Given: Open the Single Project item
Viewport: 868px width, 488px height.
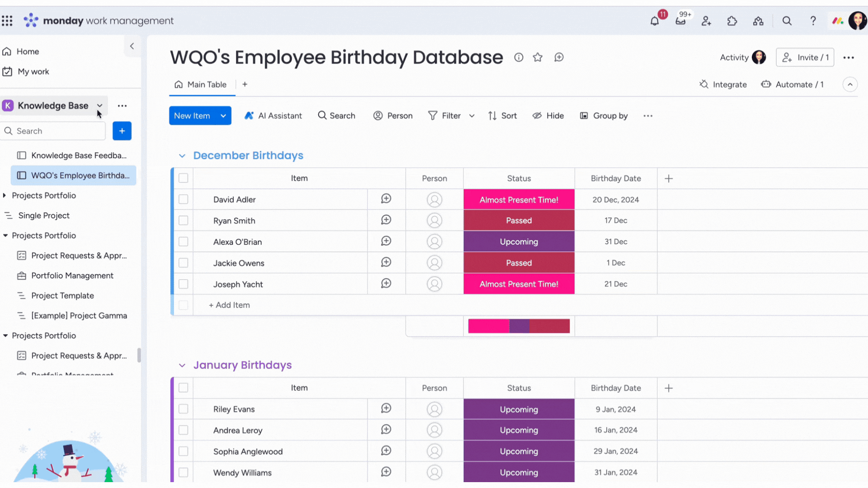Looking at the screenshot, I should click(x=37, y=216).
